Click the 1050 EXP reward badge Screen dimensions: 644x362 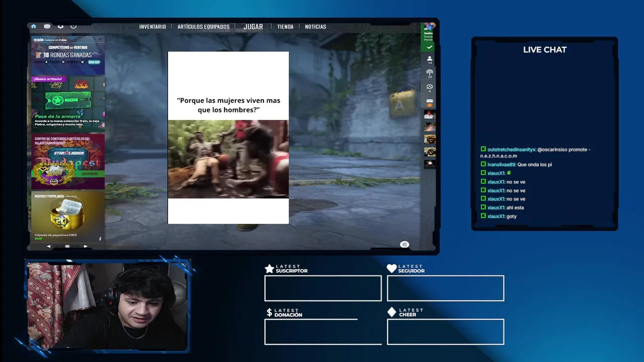coord(94,62)
